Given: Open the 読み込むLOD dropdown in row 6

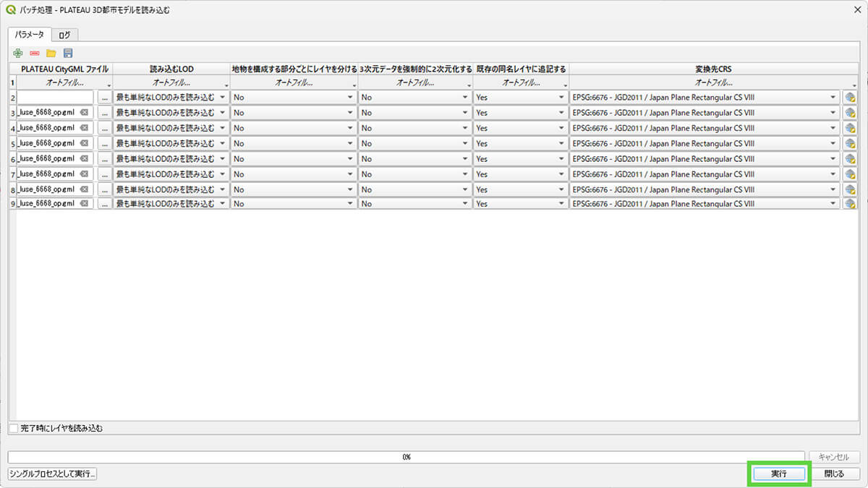Looking at the screenshot, I should pos(171,158).
